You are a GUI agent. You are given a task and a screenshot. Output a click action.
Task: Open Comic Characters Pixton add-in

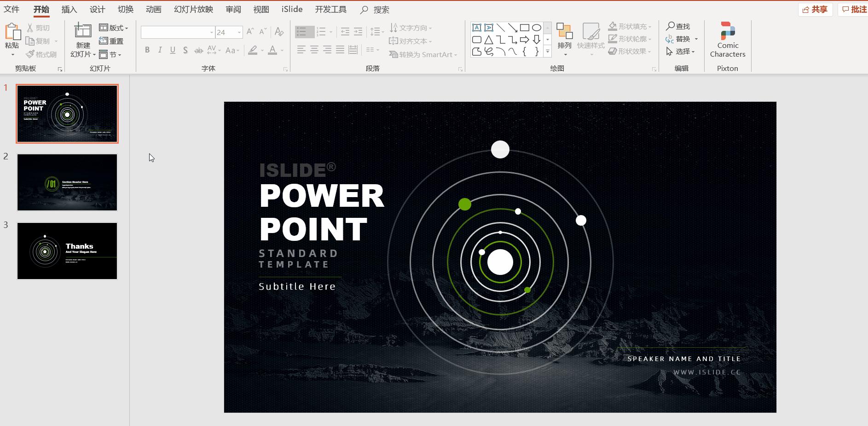coord(727,40)
